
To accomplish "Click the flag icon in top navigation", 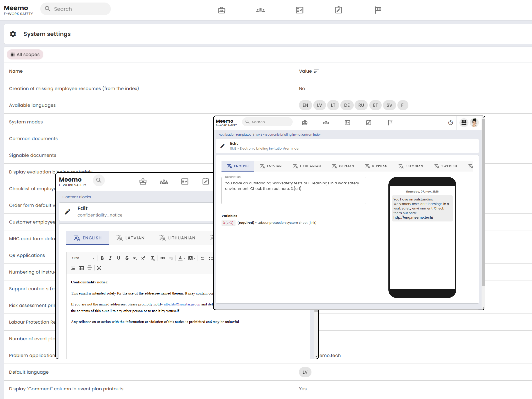I will coord(378,10).
